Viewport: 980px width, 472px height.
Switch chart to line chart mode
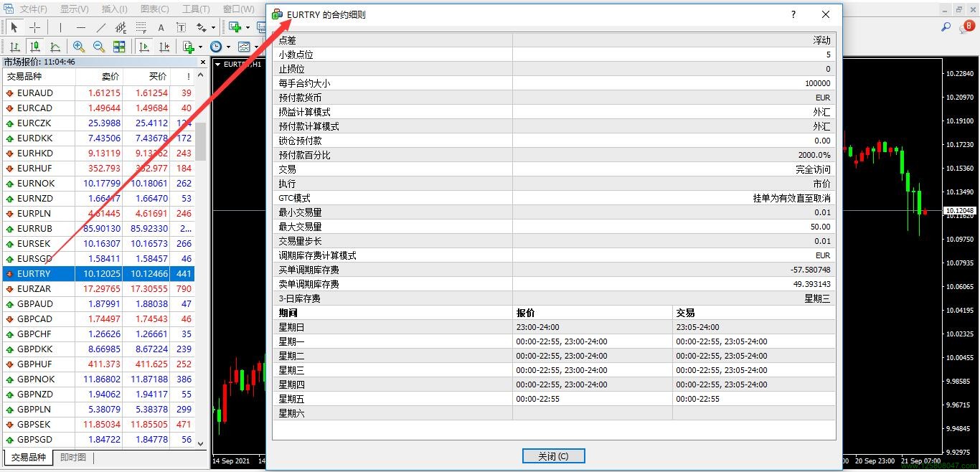pos(55,47)
